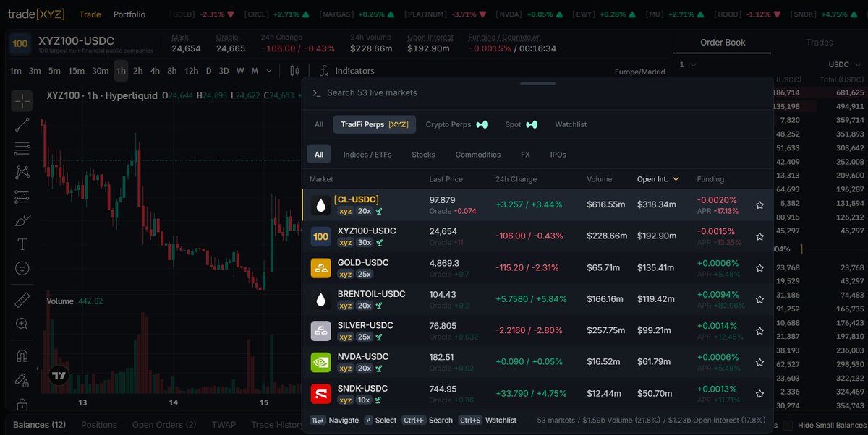Change the order book USDC unit dropdown
Screen dimensions: 868x435
(845, 64)
